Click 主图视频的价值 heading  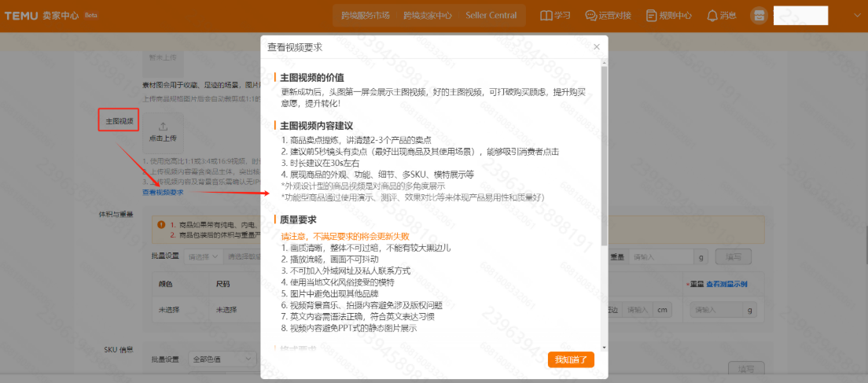(311, 78)
